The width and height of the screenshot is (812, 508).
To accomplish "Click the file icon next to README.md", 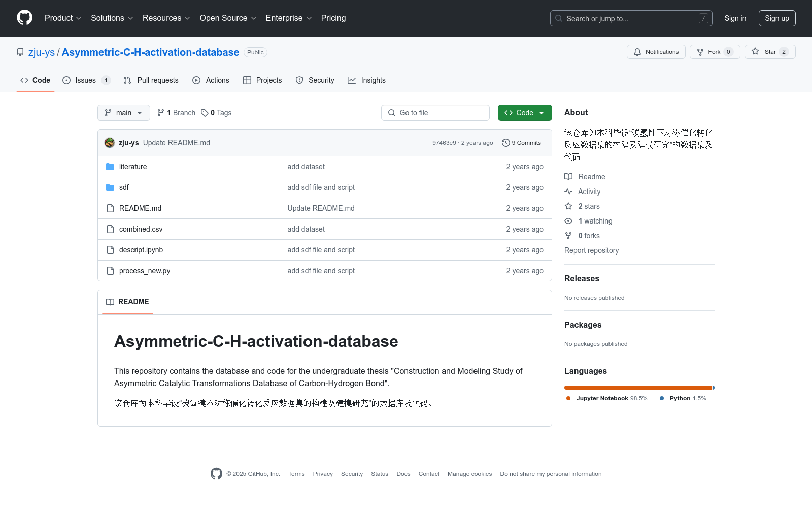I will [110, 208].
